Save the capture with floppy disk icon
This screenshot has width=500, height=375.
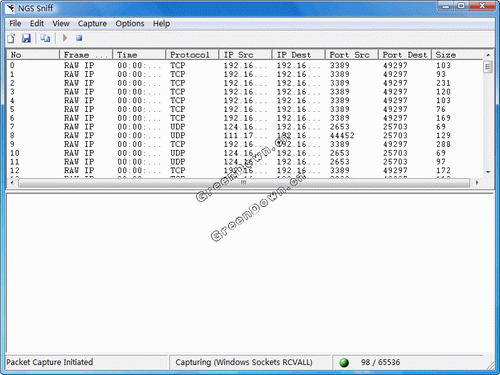click(26, 38)
